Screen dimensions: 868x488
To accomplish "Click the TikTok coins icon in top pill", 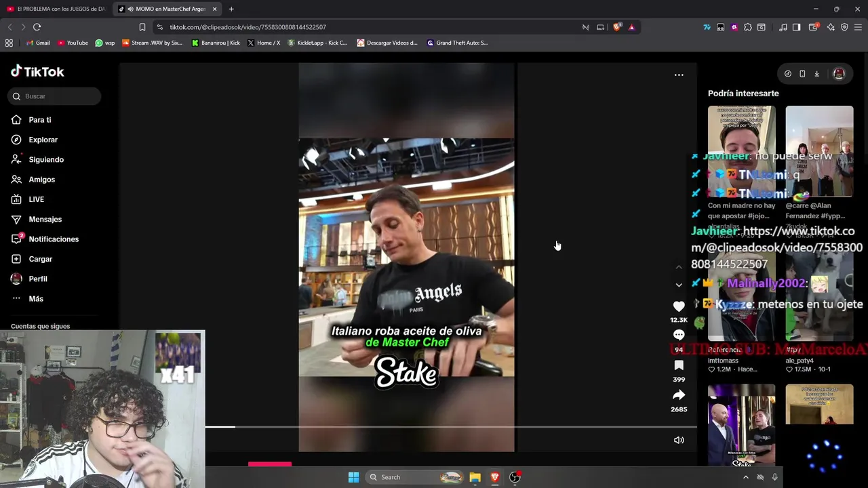I will click(787, 74).
